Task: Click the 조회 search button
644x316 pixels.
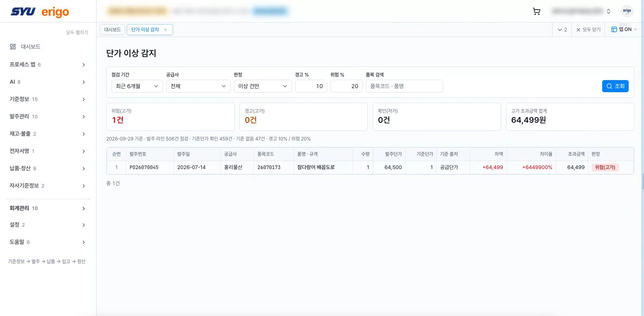Action: pos(615,86)
